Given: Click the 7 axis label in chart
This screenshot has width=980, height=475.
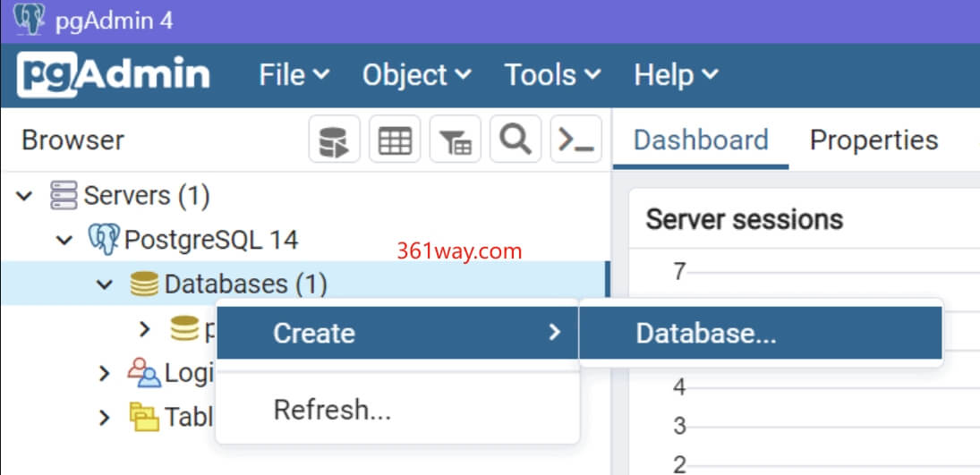Looking at the screenshot, I should [x=679, y=271].
